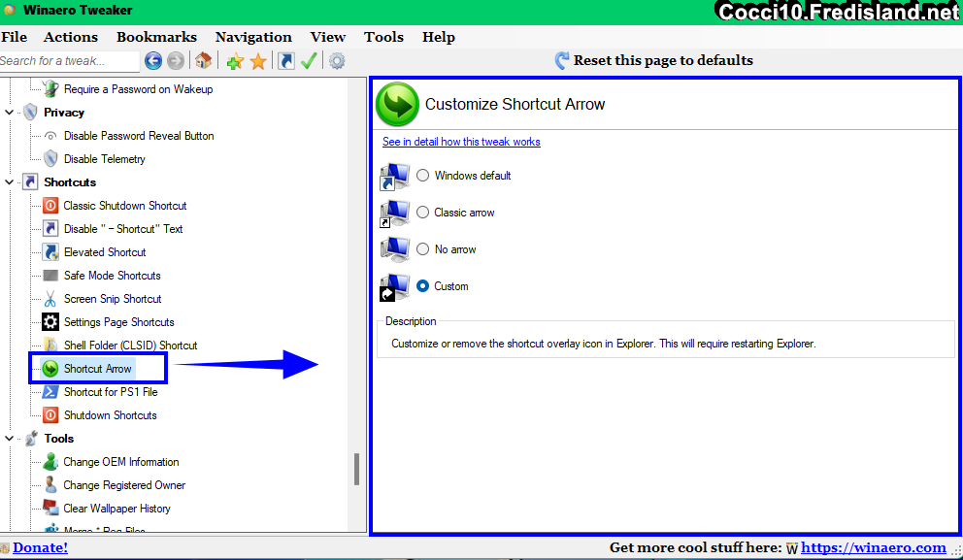Viewport: 963px width, 560px height.
Task: Click the Change OEM Information user icon
Action: [x=50, y=462]
